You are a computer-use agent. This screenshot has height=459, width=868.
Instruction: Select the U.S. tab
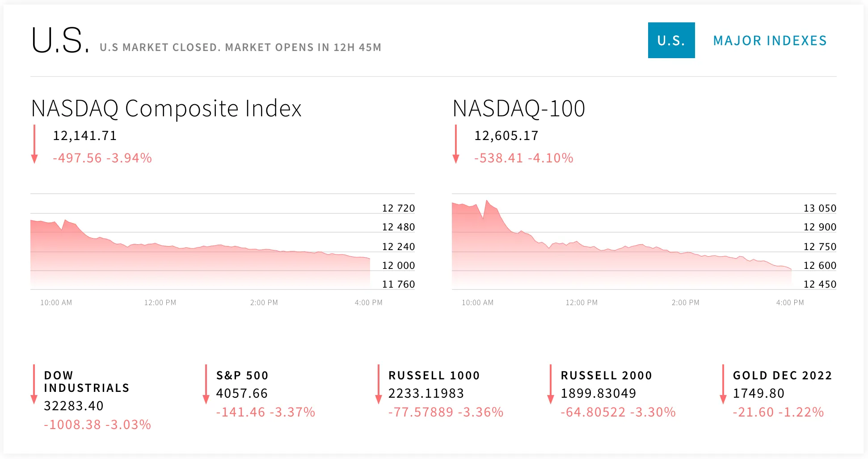tap(671, 40)
